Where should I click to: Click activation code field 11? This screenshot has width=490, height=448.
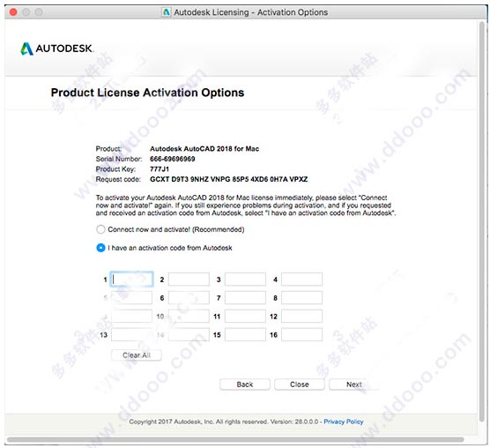click(245, 316)
